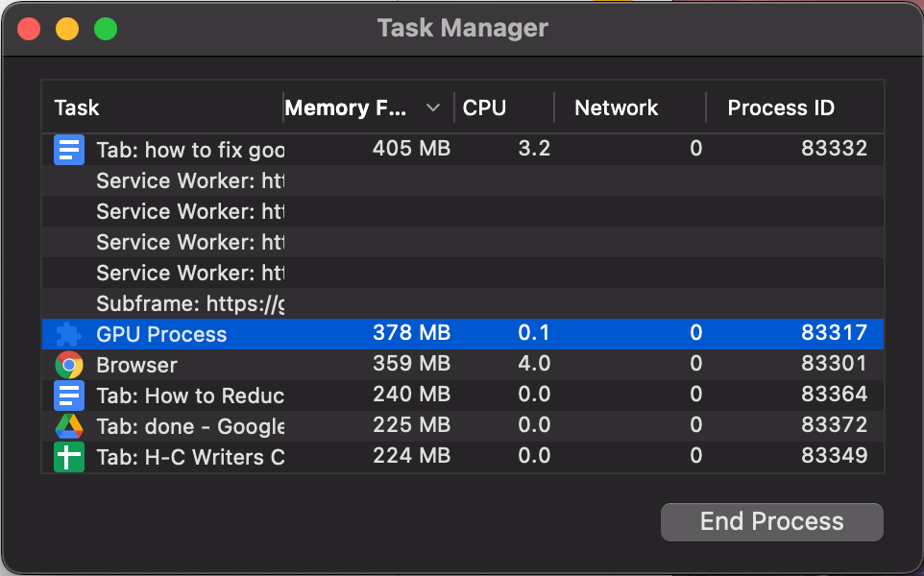
Task: Click the yellow minimize window button
Action: click(67, 29)
